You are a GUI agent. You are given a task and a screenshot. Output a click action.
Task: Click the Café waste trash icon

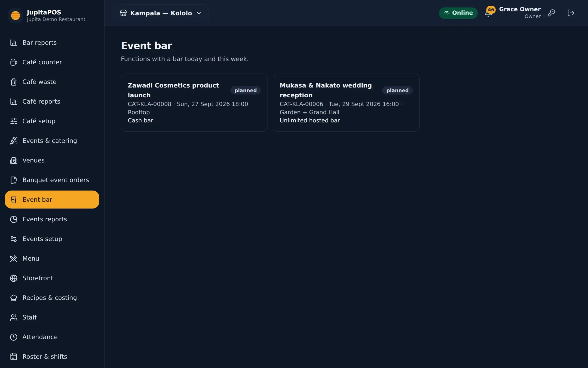point(14,82)
